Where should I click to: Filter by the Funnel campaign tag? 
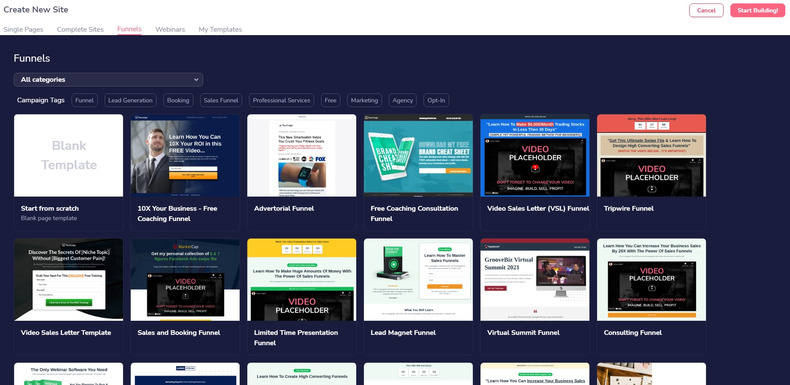[x=85, y=100]
